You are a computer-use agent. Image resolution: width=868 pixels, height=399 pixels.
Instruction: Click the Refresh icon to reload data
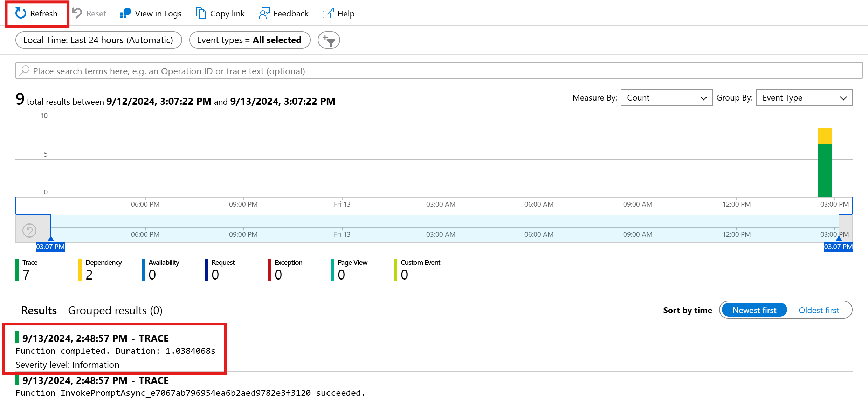point(19,13)
